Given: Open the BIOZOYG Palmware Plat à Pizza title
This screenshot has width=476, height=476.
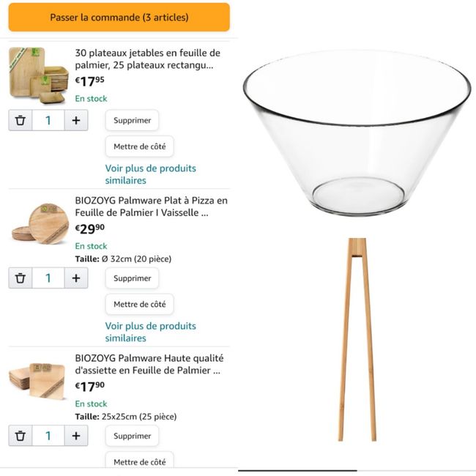Looking at the screenshot, I should pos(151,207).
